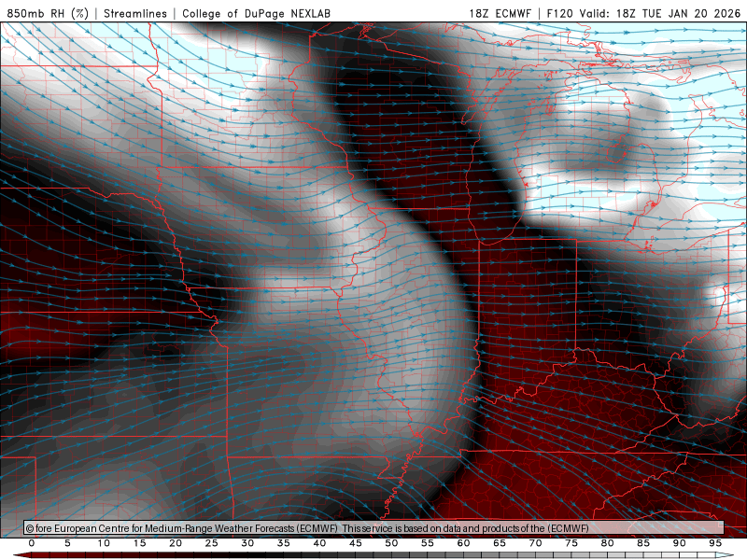This screenshot has width=747, height=560.
Task: Click the "0" colorbar scale label
Action: pos(32,543)
